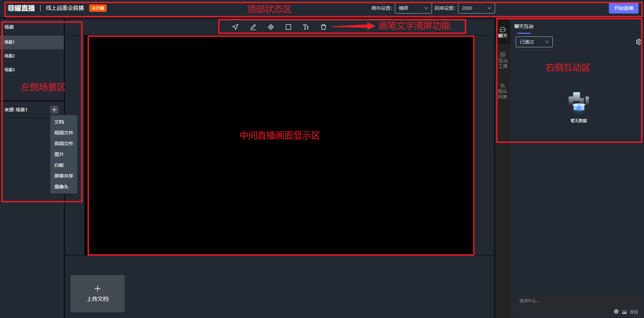644x318 pixels.
Task: Open chat settings gear icon
Action: point(638,42)
